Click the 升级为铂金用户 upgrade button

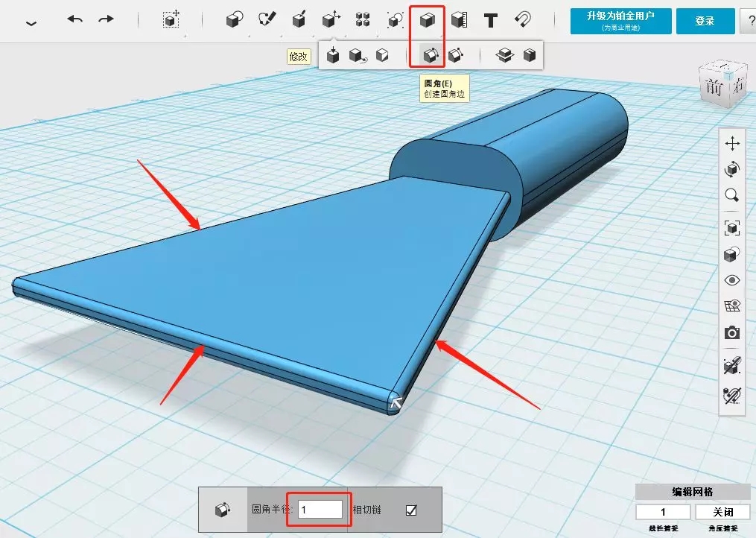[x=621, y=21]
